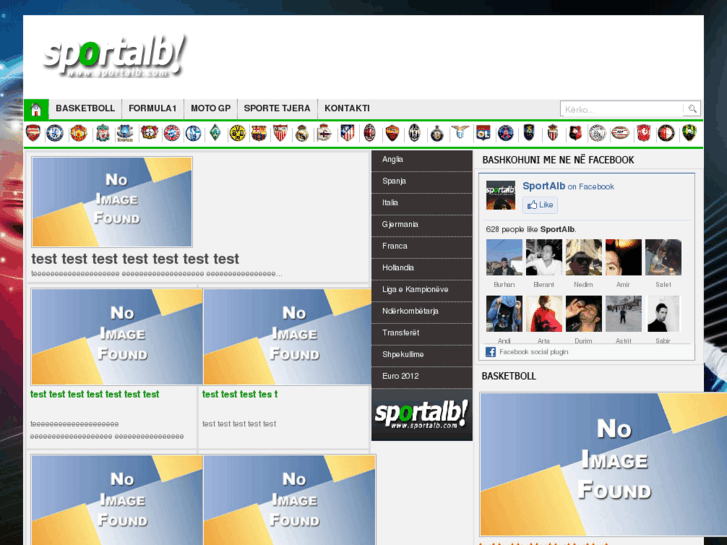Open the KONTAKTI menu item
The height and width of the screenshot is (545, 727).
coord(347,109)
